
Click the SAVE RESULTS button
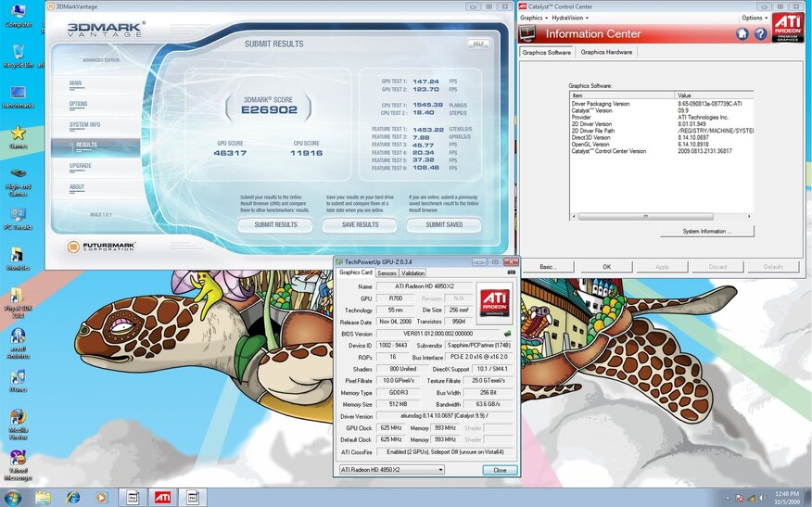(x=360, y=224)
